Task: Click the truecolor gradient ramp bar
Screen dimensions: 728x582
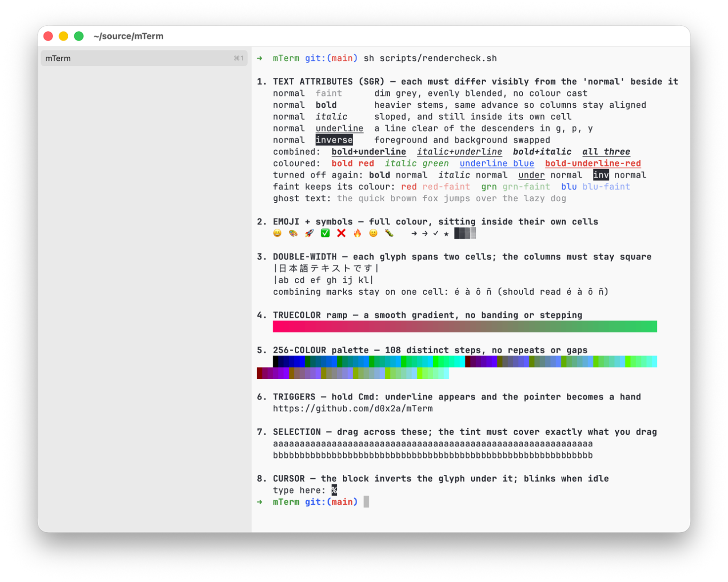Action: coord(465,326)
